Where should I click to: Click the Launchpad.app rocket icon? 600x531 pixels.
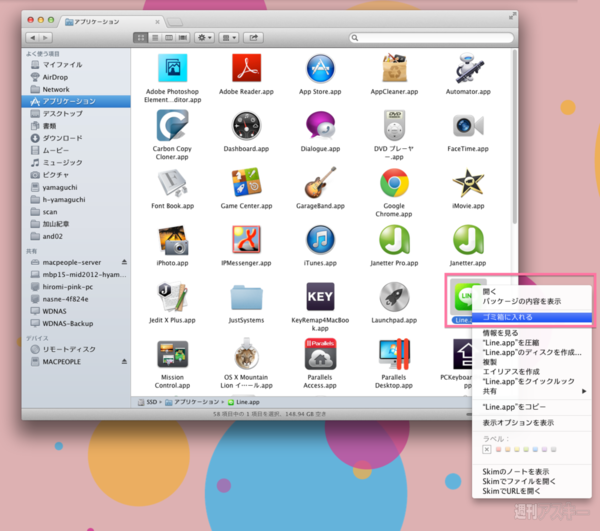(x=394, y=297)
